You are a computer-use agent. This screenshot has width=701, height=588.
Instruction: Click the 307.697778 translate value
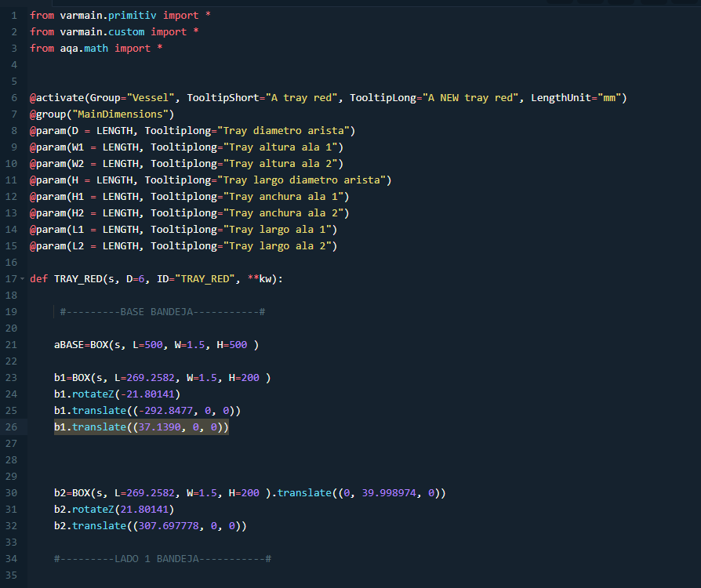(x=169, y=526)
